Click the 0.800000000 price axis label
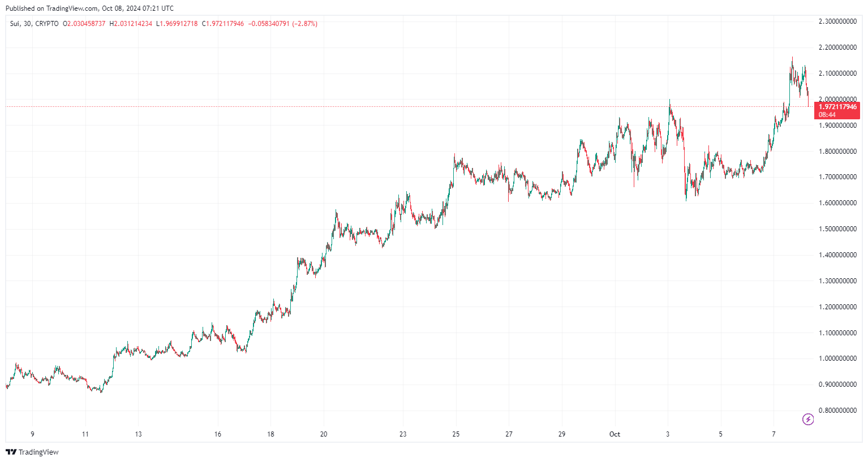This screenshot has height=462, width=868. (837, 411)
